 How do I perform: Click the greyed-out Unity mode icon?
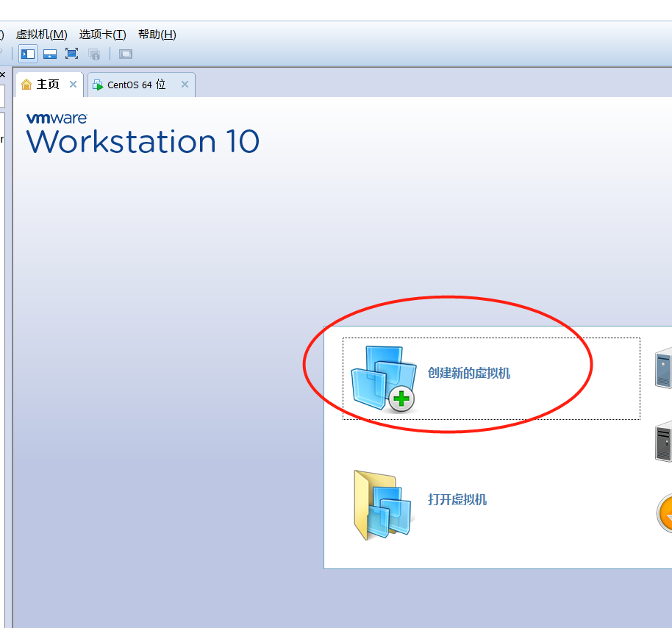94,54
